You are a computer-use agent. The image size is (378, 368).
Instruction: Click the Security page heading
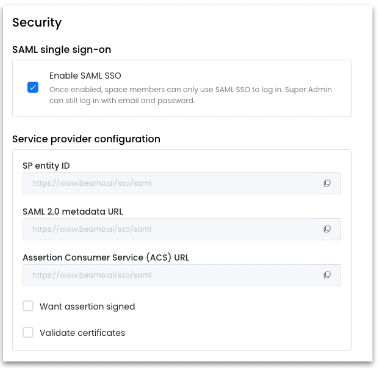pyautogui.click(x=37, y=23)
